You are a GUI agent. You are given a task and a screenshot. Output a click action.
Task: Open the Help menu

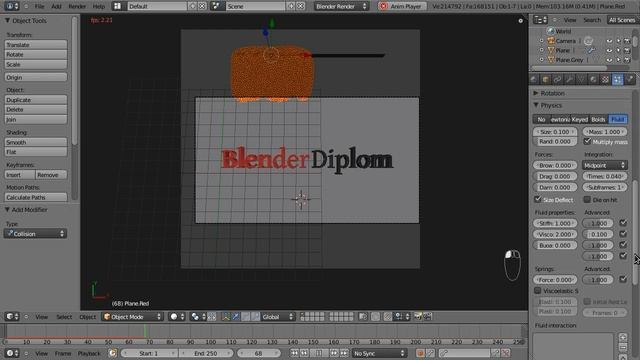98,6
